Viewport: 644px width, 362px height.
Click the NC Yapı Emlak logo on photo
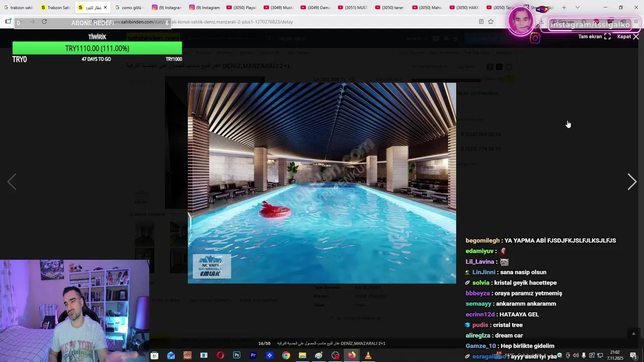click(x=212, y=266)
